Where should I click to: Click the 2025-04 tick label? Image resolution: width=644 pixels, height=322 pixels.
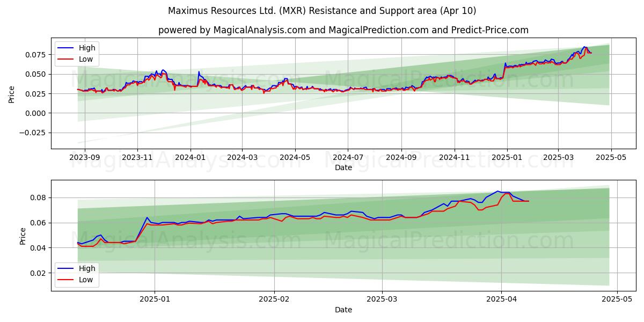[502, 299]
